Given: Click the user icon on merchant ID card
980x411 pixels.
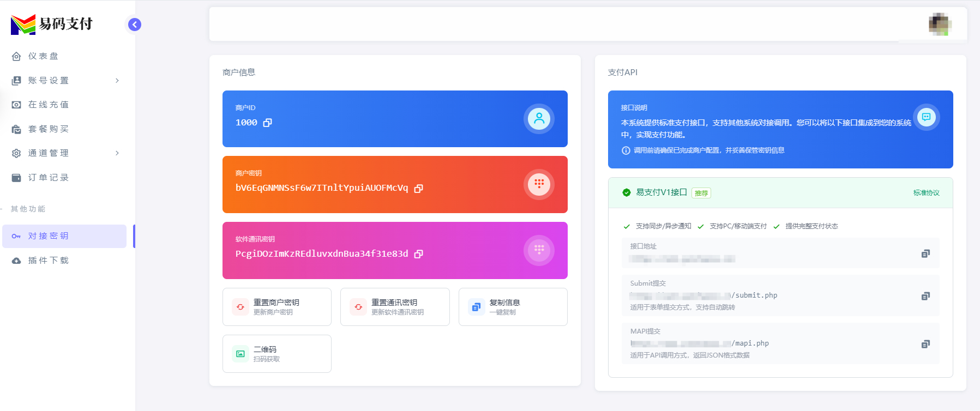Looking at the screenshot, I should (539, 118).
